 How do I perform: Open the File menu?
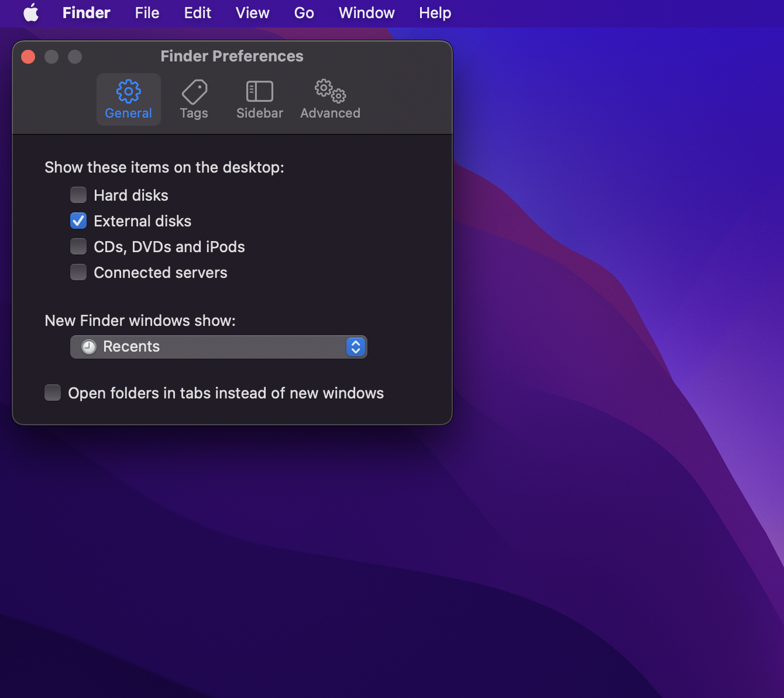147,13
